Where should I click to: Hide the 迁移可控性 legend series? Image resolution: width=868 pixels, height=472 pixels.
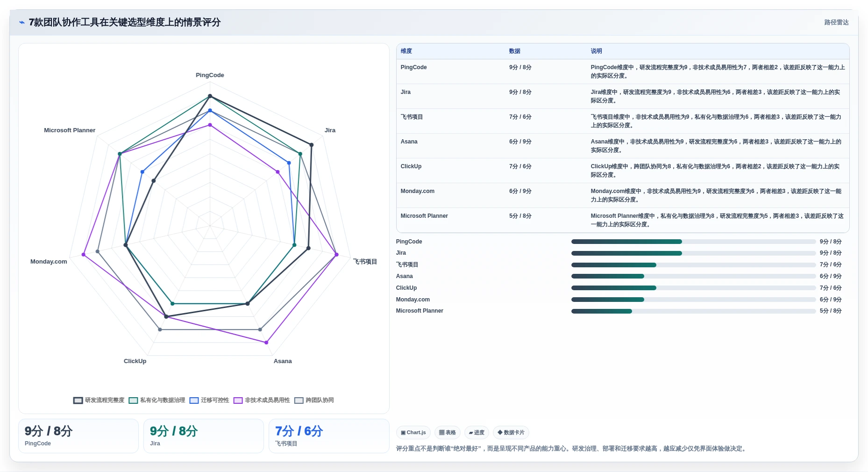point(209,400)
